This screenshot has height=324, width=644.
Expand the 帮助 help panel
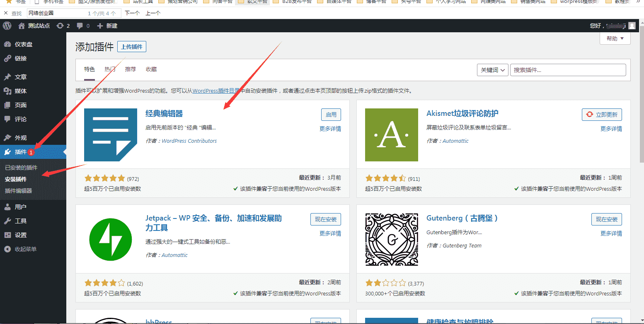tap(615, 38)
